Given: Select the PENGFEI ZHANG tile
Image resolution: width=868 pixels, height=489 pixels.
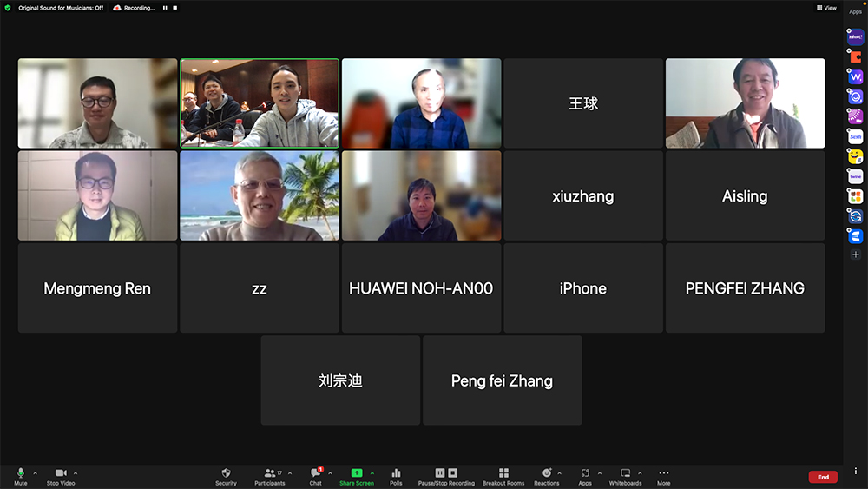Looking at the screenshot, I should 745,288.
